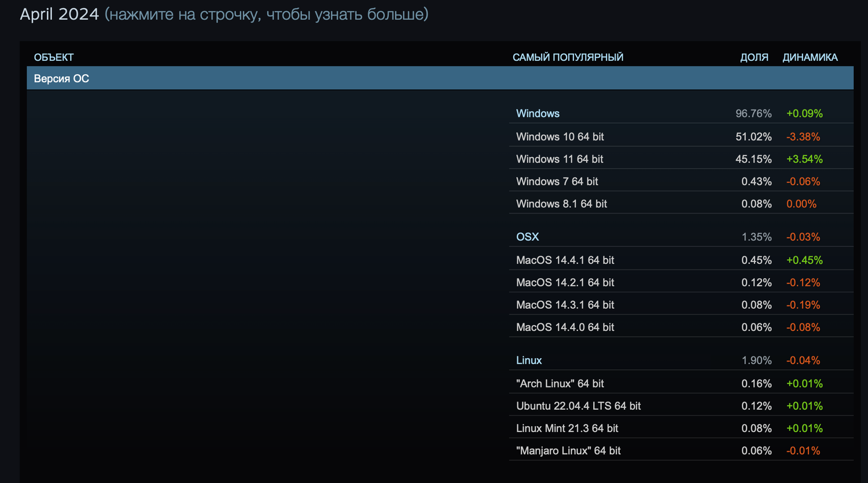Screen dimensions: 868x483
Task: Click the MacOS 14.2.1 change -0.12%
Action: point(803,282)
